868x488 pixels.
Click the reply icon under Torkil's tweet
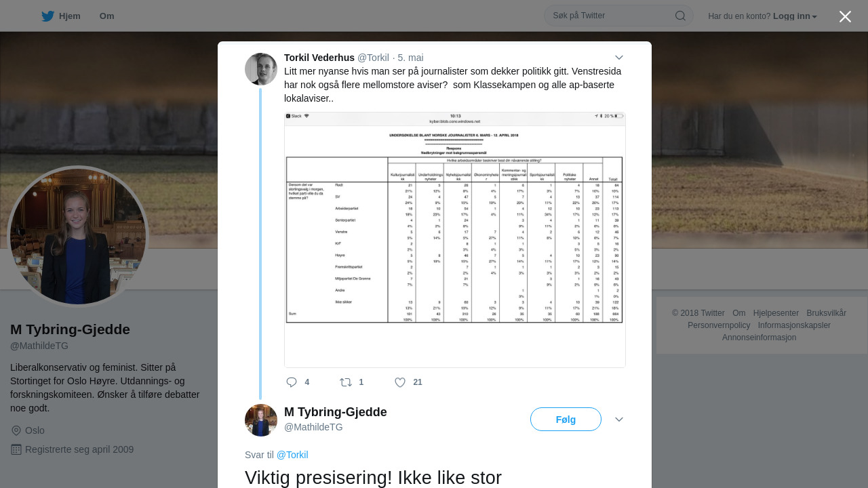pyautogui.click(x=292, y=382)
